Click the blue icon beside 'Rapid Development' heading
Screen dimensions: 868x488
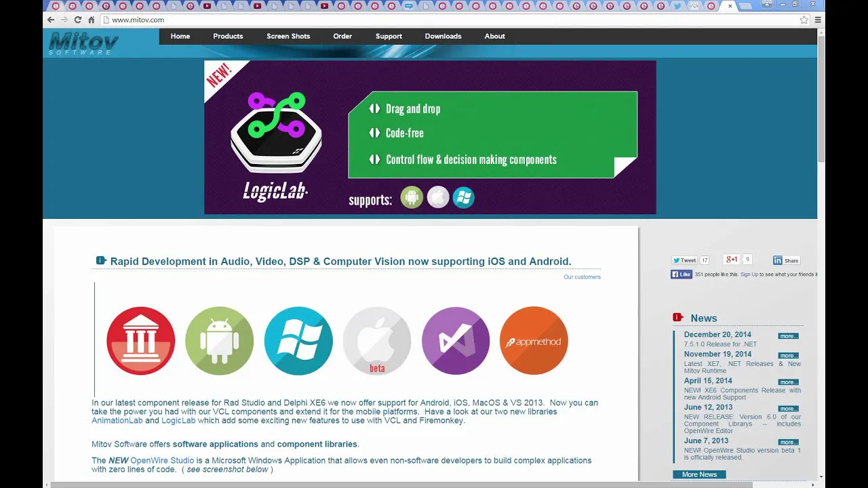click(101, 260)
